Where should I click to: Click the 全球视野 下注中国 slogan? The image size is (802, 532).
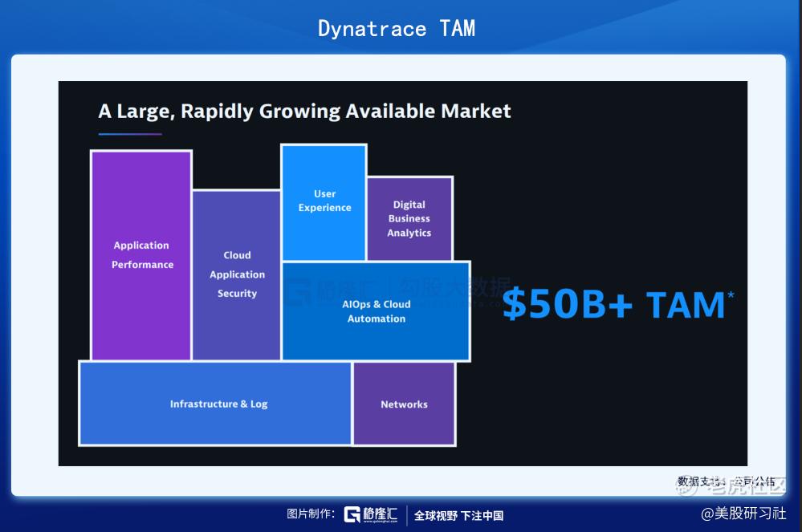point(458,516)
